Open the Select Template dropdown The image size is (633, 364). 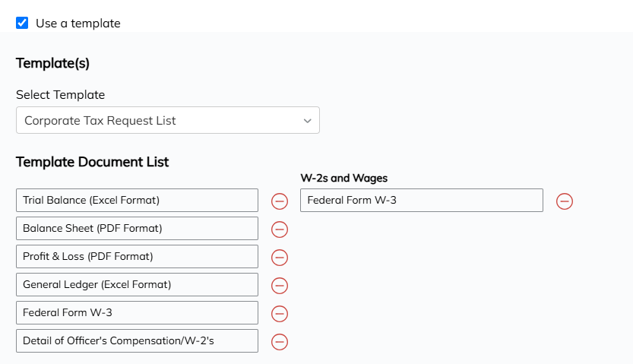(168, 120)
